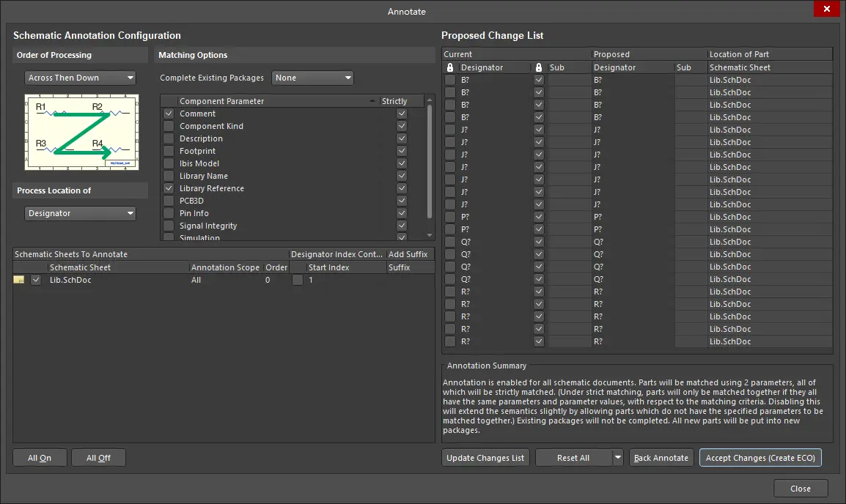Click the Back Annotate button
Viewport: 846px width, 504px height.
[x=661, y=458]
